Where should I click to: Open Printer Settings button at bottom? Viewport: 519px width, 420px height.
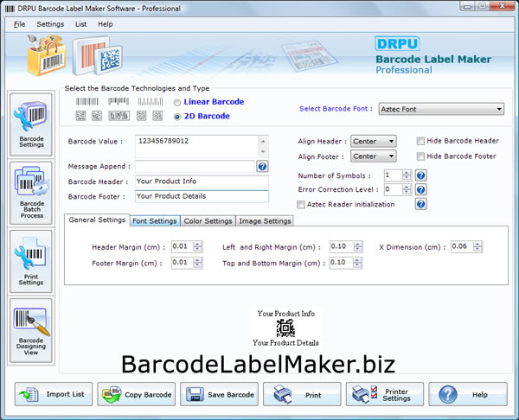tap(385, 394)
